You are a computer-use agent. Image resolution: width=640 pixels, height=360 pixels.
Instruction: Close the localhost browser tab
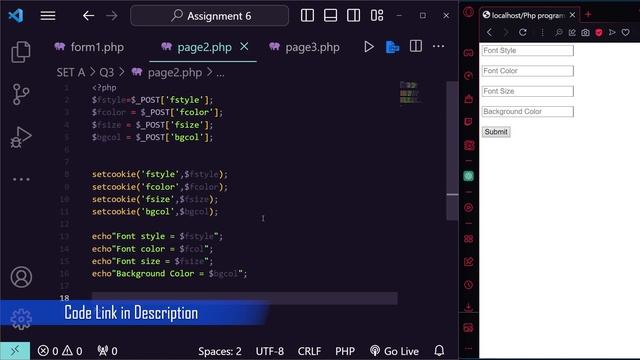(572, 15)
